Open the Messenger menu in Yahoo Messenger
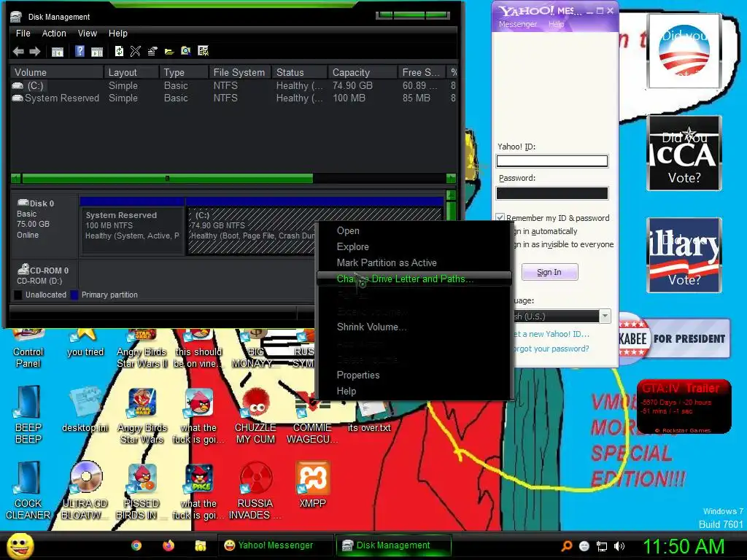Image resolution: width=747 pixels, height=560 pixels. [x=518, y=24]
